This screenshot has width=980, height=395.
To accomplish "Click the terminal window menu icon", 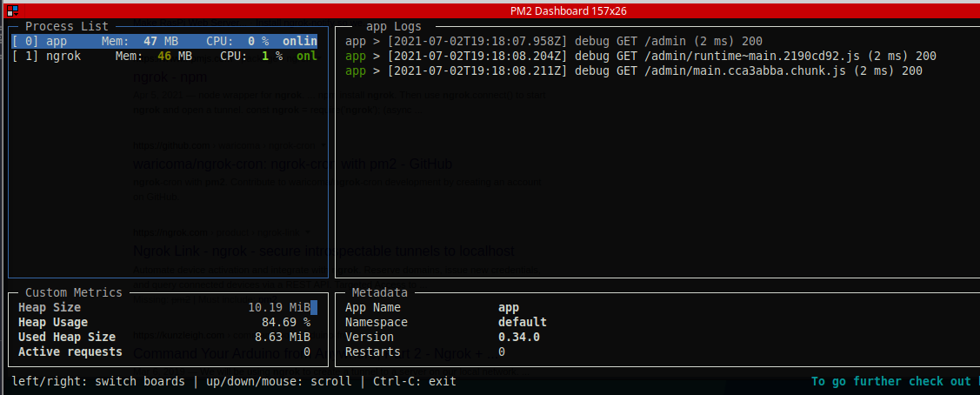I will (11, 10).
